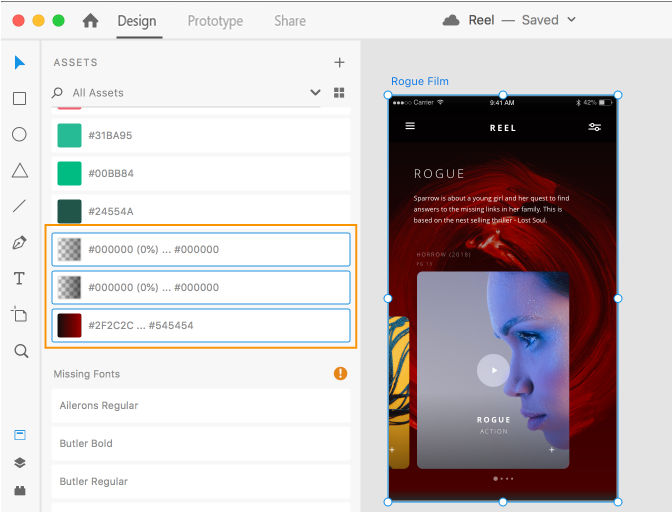Screen dimensions: 672x512
Task: Click the Rogue portrait card thumbnail
Action: pos(493,370)
